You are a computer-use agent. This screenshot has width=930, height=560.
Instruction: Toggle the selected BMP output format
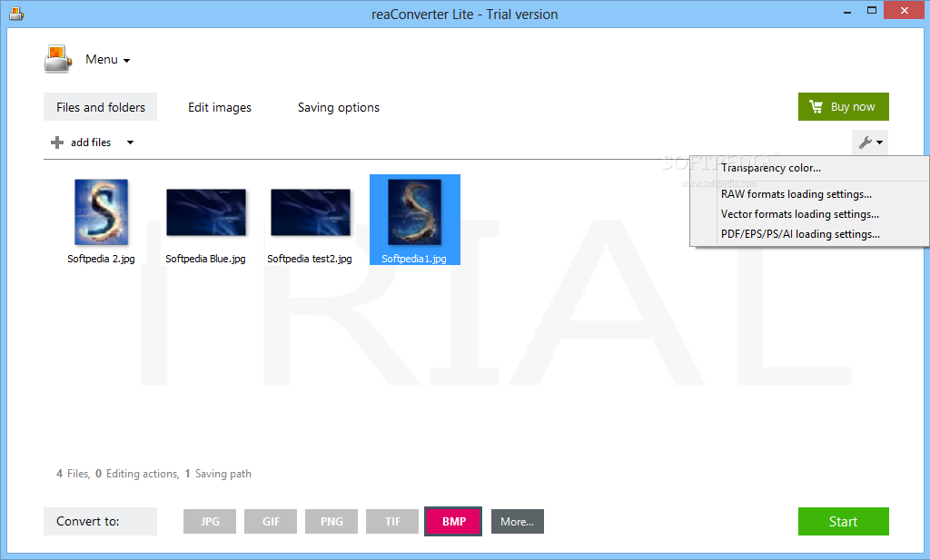pyautogui.click(x=453, y=522)
